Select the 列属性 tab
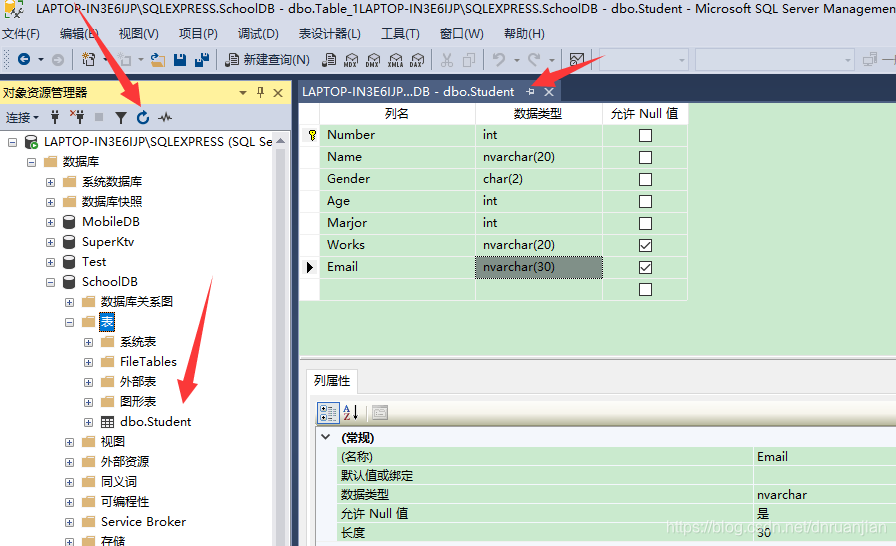This screenshot has height=546, width=896. (x=332, y=381)
